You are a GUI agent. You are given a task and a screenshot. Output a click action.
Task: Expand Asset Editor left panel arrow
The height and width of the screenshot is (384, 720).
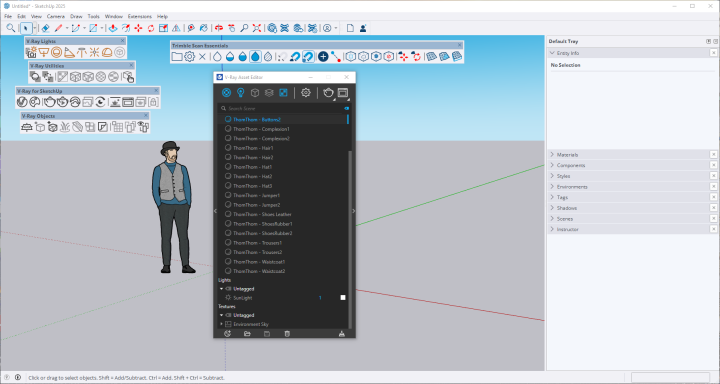click(215, 211)
